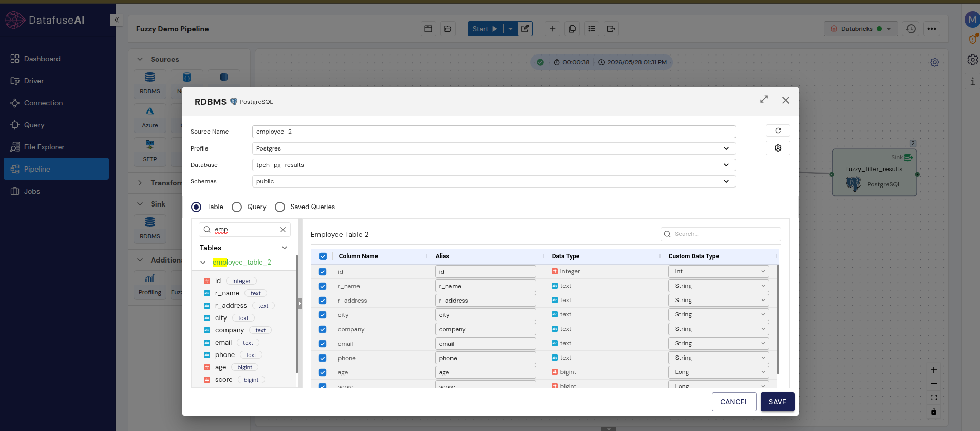Open Driver in the sidebar

coord(56,81)
